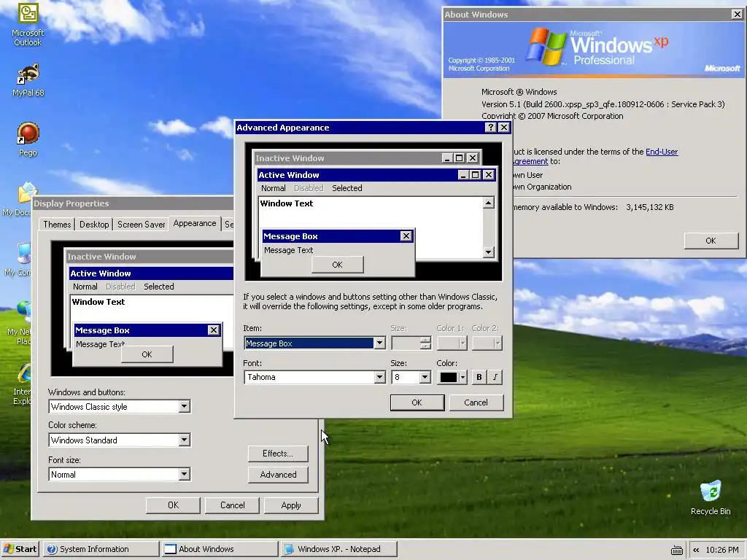Image resolution: width=747 pixels, height=560 pixels.
Task: Click OK in Advanced Appearance dialog
Action: (417, 402)
